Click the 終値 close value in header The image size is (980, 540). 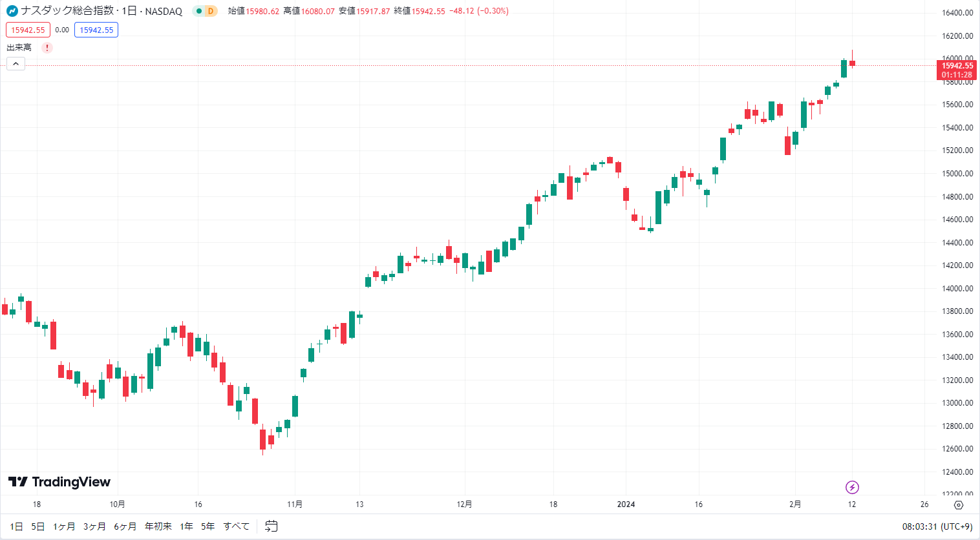(x=420, y=11)
